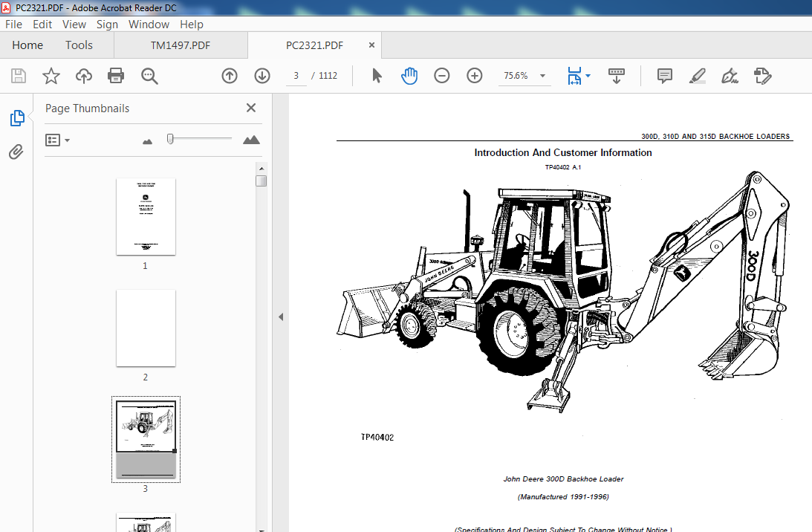Click the scrolling mode toolbar icon
This screenshot has width=812, height=532.
pyautogui.click(x=617, y=76)
